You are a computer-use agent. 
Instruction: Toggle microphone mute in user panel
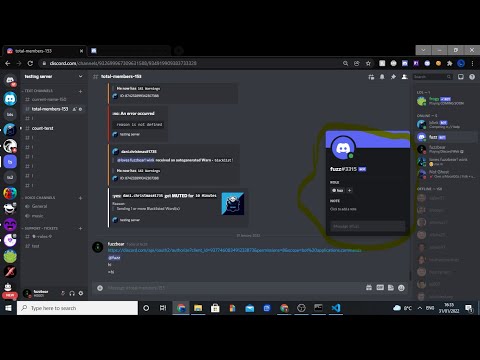tap(63, 293)
